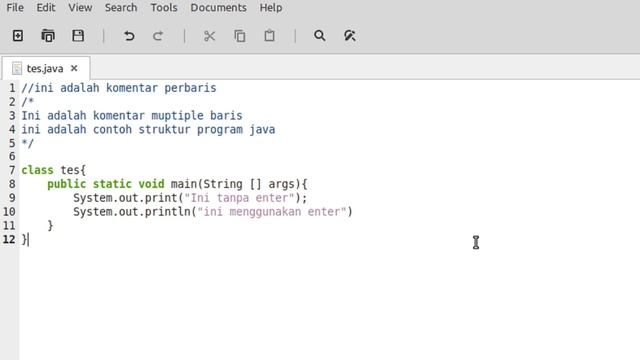Save the file with the floppy icon
Viewport: 640px width, 360px height.
point(78,36)
